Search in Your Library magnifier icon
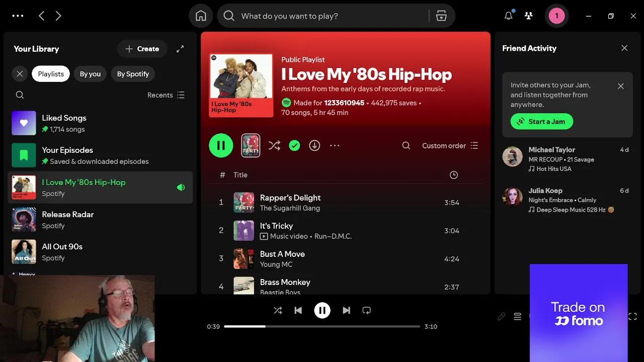 (20, 95)
